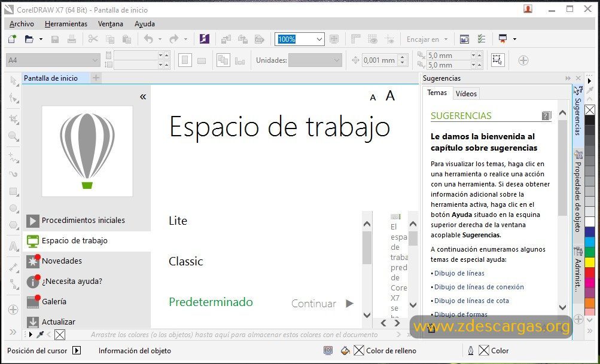The height and width of the screenshot is (364, 600).
Task: Select the Shape tool in toolbox
Action: tap(14, 99)
